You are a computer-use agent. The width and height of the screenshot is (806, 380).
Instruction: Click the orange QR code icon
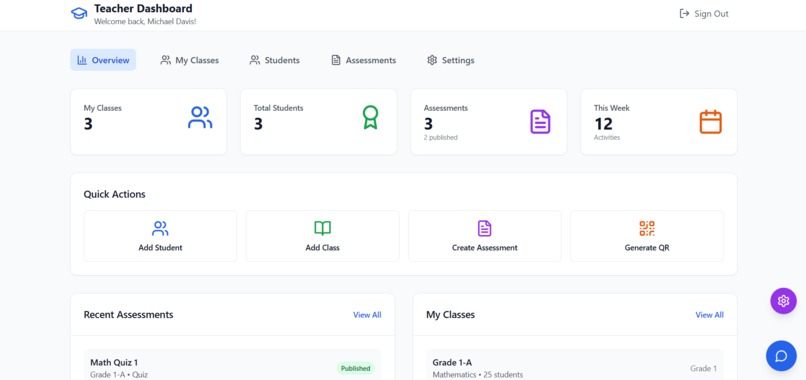pos(647,228)
